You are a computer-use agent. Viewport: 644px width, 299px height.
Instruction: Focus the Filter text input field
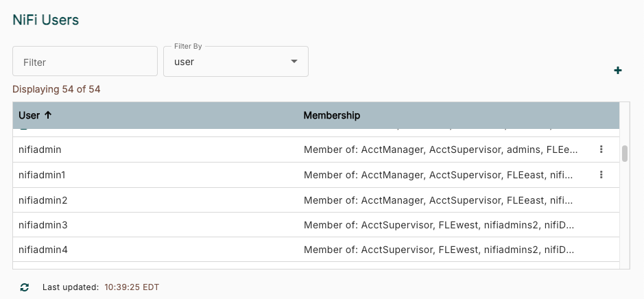pos(85,62)
